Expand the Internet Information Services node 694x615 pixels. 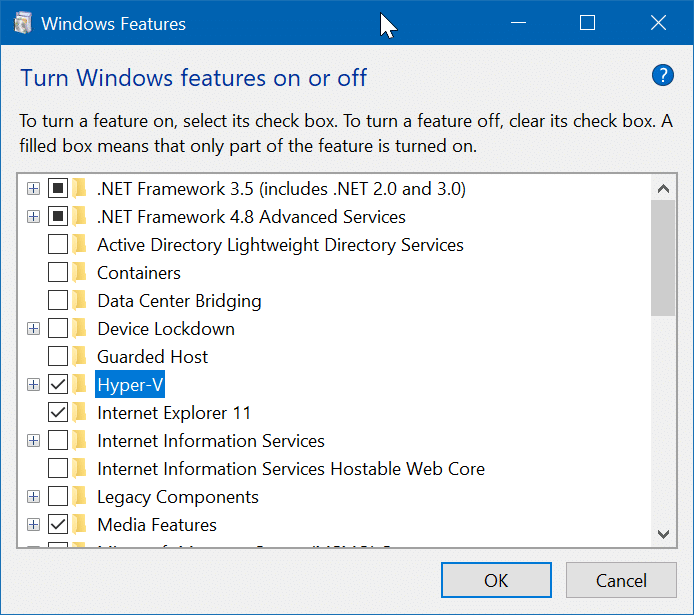coord(33,441)
